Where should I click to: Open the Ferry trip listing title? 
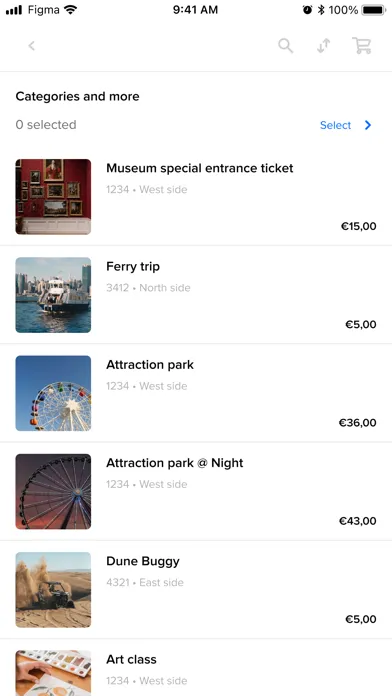133,266
